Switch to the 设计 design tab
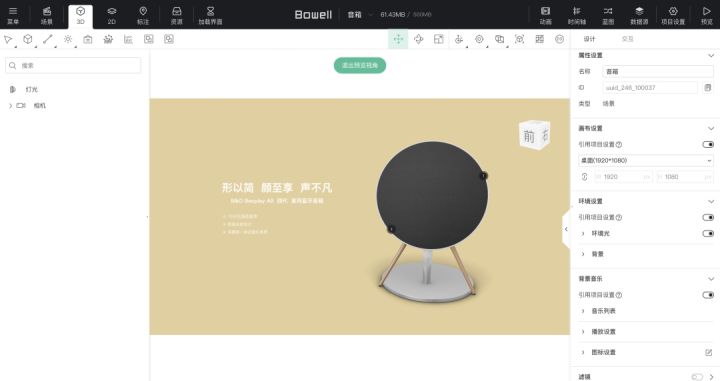Viewport: 720px width, 381px height. tap(589, 39)
